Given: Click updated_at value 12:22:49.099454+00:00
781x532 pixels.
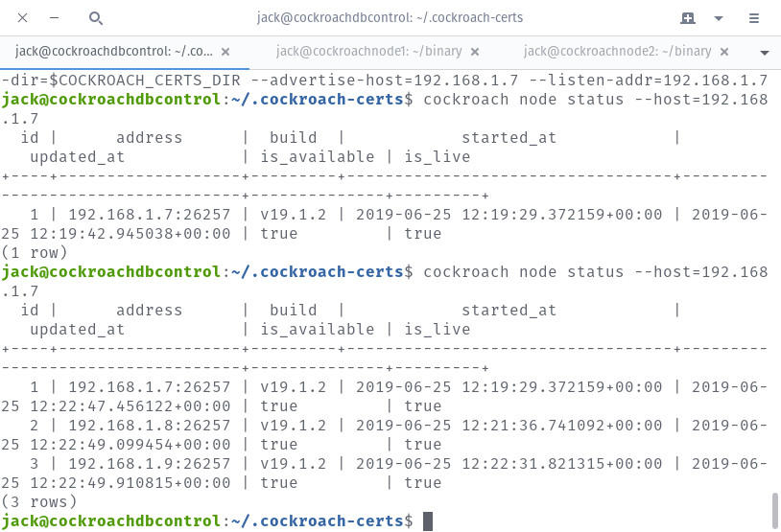Looking at the screenshot, I should point(130,445).
